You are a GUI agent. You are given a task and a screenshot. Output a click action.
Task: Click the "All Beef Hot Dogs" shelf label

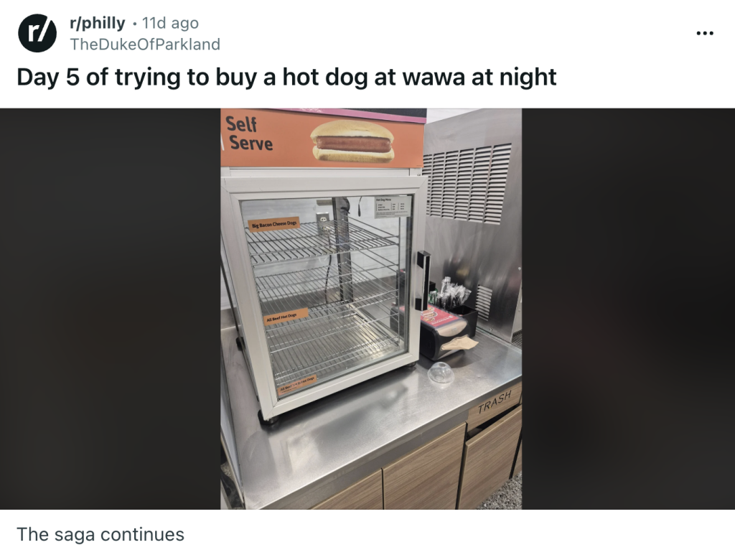coord(286,316)
